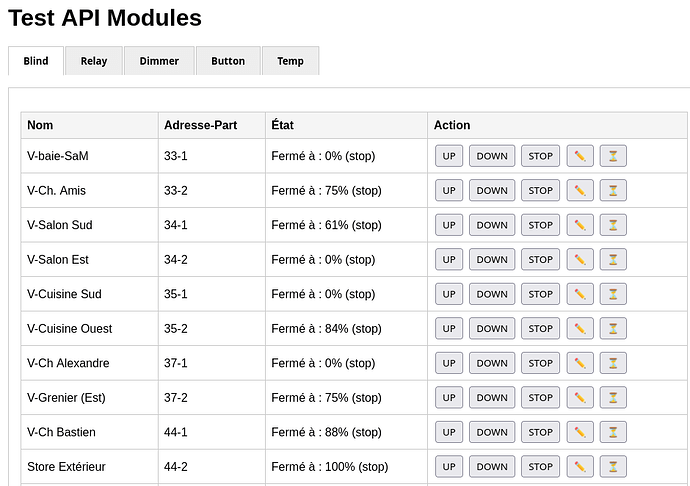Stop the V-Salon Sud blind
Image resolution: width=690 pixels, height=486 pixels.
(x=540, y=225)
